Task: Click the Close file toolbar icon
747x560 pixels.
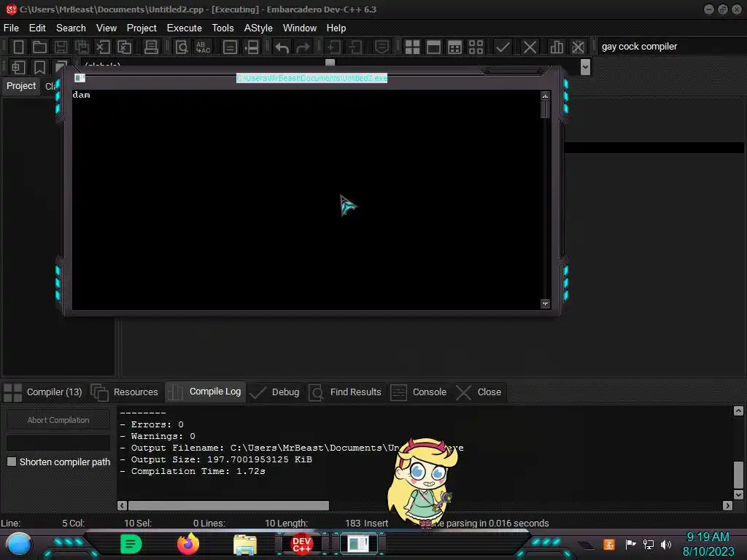Action: [x=103, y=47]
